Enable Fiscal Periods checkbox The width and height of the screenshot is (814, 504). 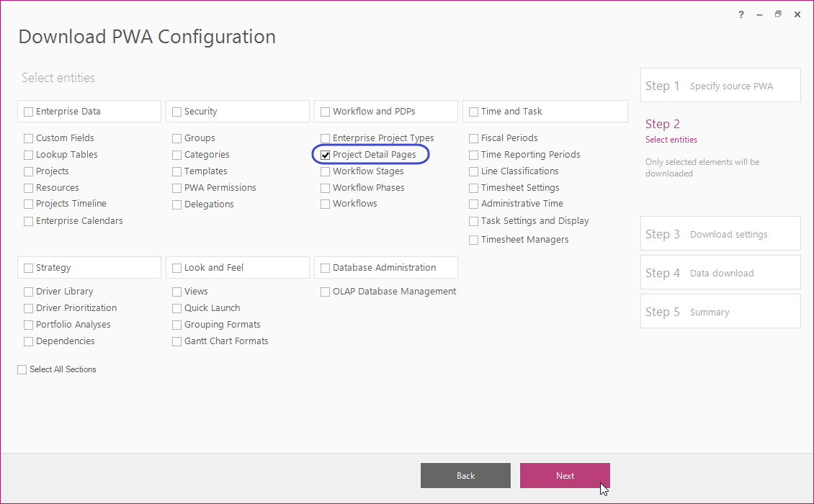click(x=473, y=138)
